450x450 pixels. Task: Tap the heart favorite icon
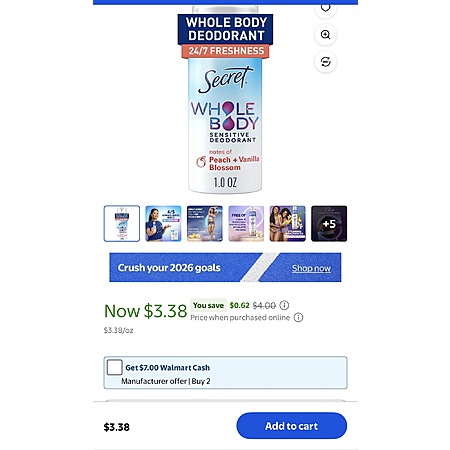[x=325, y=9]
